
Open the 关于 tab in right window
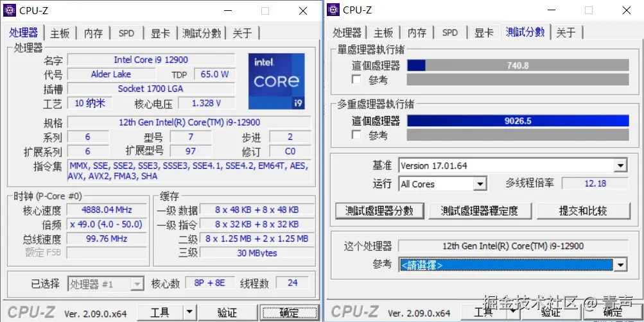566,33
